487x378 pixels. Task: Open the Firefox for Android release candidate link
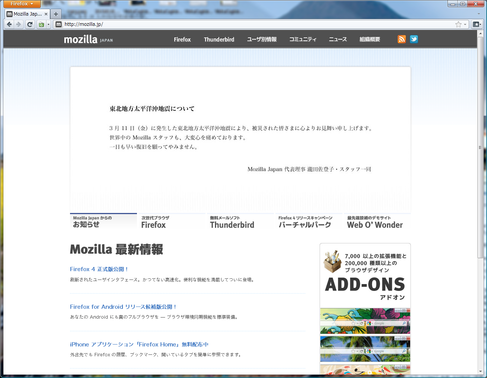coord(123,307)
